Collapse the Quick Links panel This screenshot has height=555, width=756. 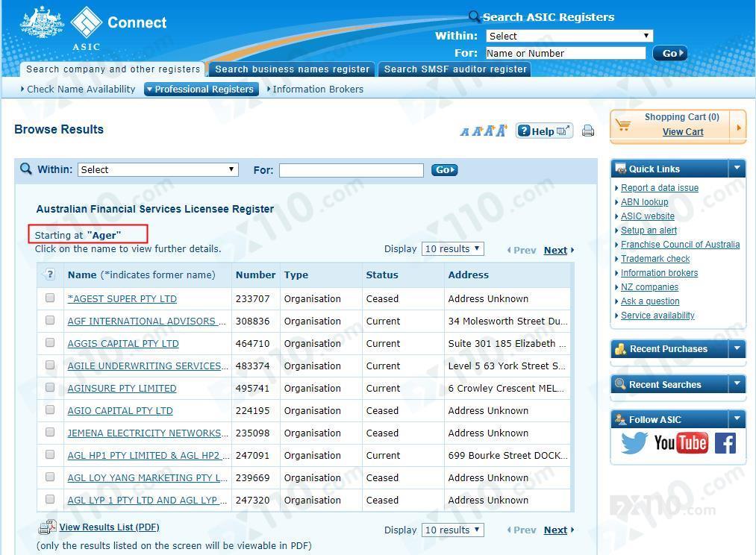(x=737, y=169)
